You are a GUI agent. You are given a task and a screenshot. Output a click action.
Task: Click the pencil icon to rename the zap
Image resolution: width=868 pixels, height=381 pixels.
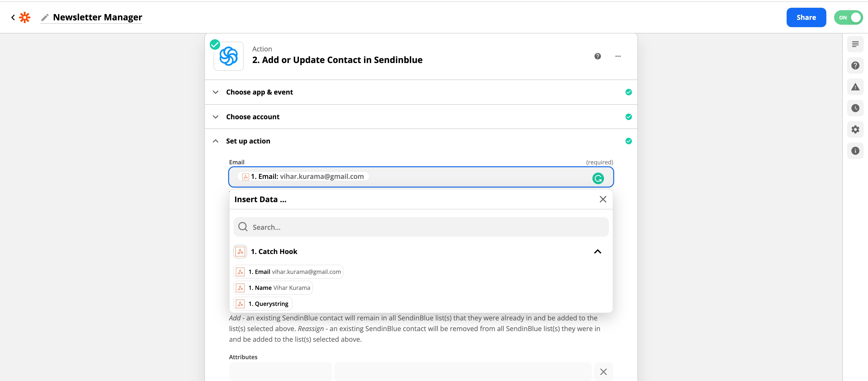[x=45, y=17]
